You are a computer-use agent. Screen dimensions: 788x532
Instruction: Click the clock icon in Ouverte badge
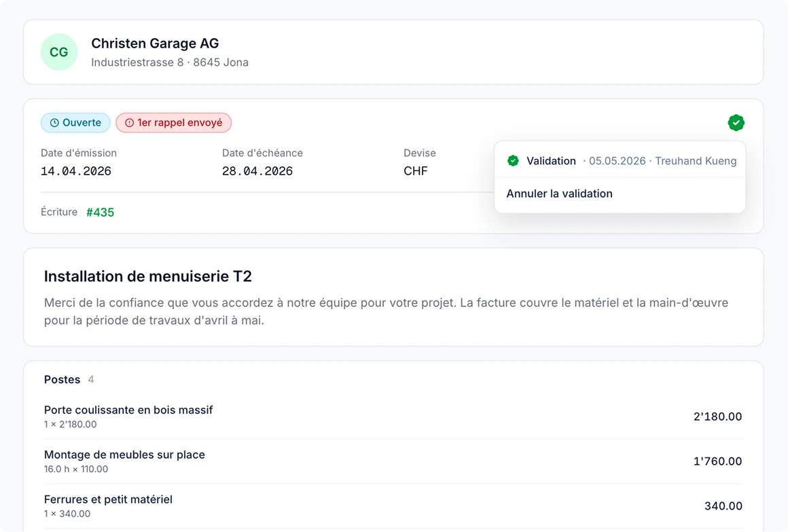pyautogui.click(x=54, y=123)
